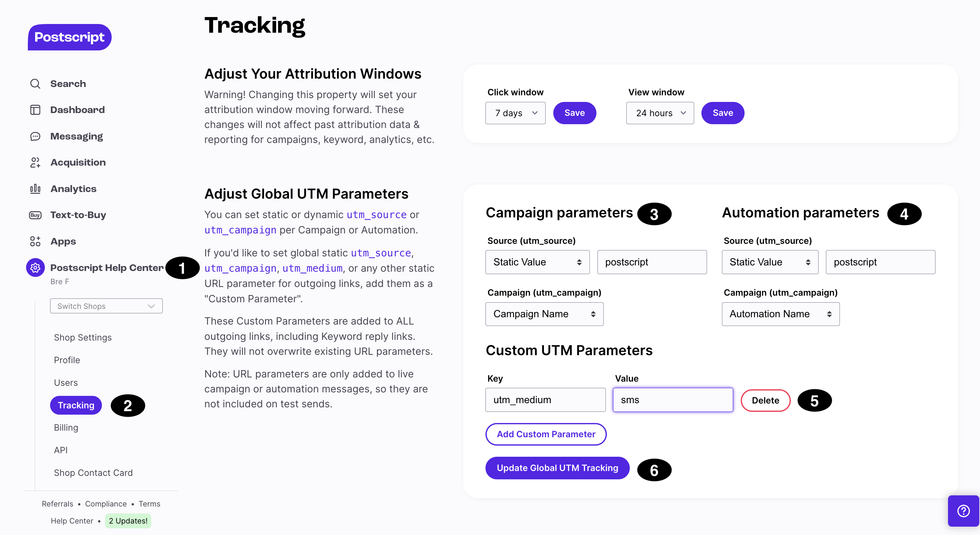Delete the utm_medium custom parameter
This screenshot has width=980, height=535.
point(765,400)
